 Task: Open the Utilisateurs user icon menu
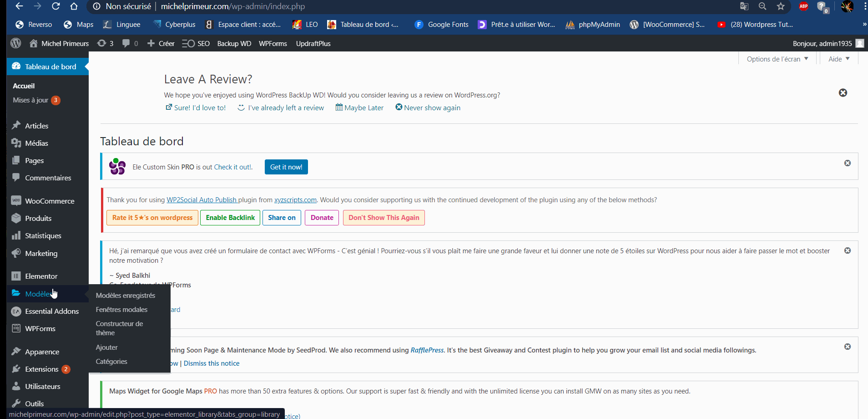pyautogui.click(x=16, y=386)
